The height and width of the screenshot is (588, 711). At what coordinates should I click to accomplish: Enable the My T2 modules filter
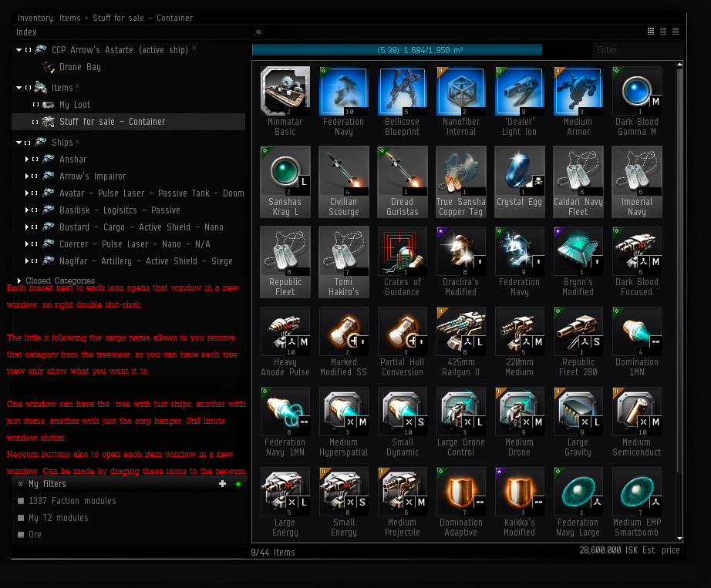pyautogui.click(x=20, y=517)
